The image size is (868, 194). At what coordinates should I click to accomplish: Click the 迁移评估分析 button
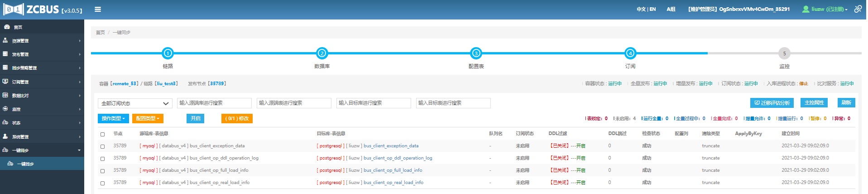772,103
